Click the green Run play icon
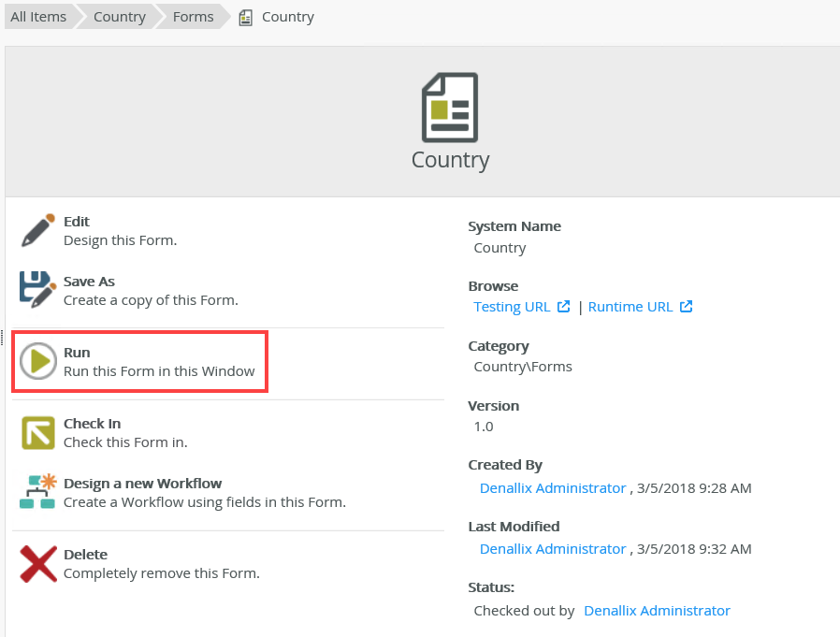840x637 pixels. click(x=38, y=361)
